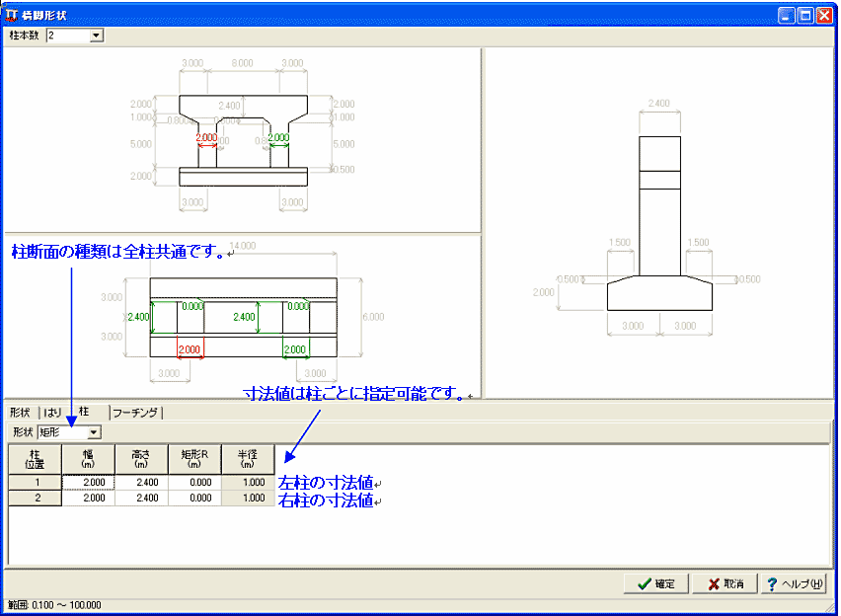Switch to the はり tab
This screenshot has width=841, height=616.
(53, 413)
